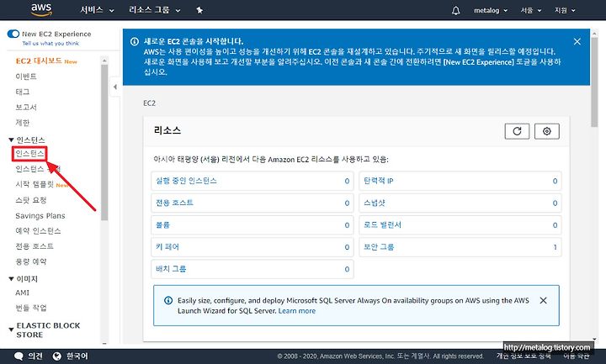Open 번들 작업 in the sidebar
The image size is (606, 364).
31,308
